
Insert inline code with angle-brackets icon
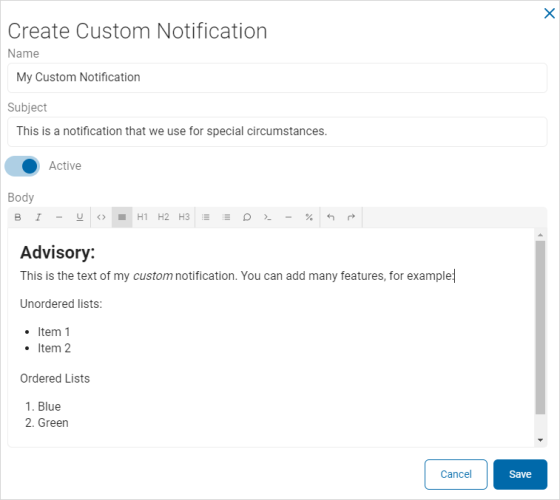pos(101,217)
